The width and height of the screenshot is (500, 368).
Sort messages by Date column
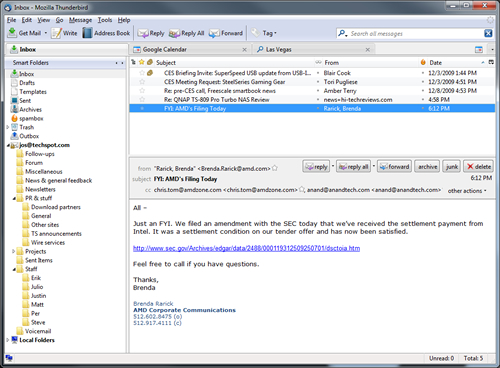(457, 63)
